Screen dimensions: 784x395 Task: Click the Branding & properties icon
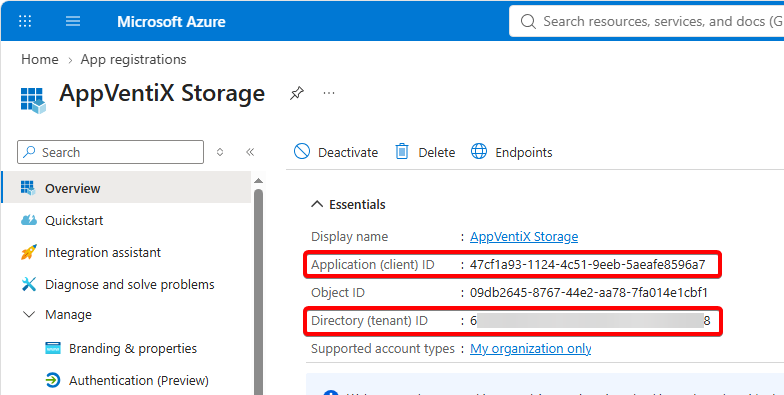[x=53, y=348]
